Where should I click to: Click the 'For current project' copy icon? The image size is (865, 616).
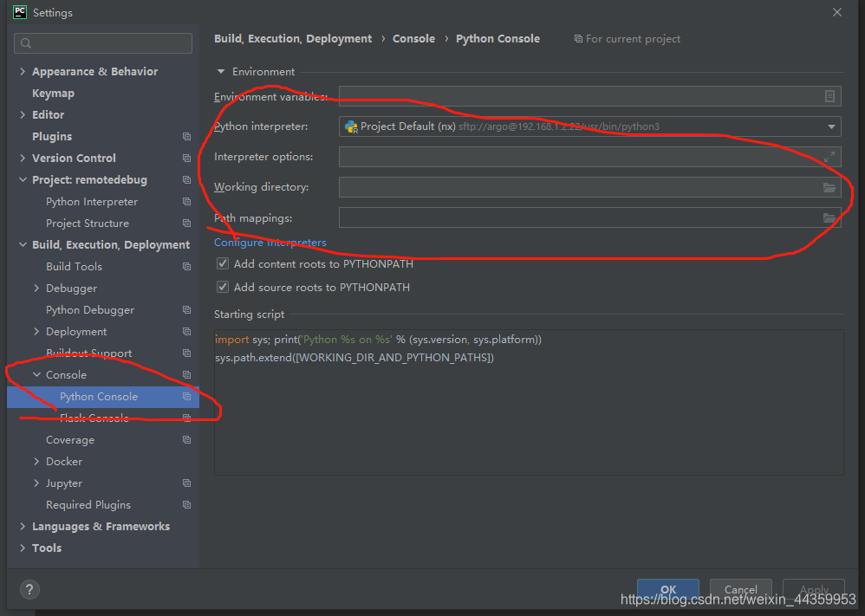pos(578,39)
